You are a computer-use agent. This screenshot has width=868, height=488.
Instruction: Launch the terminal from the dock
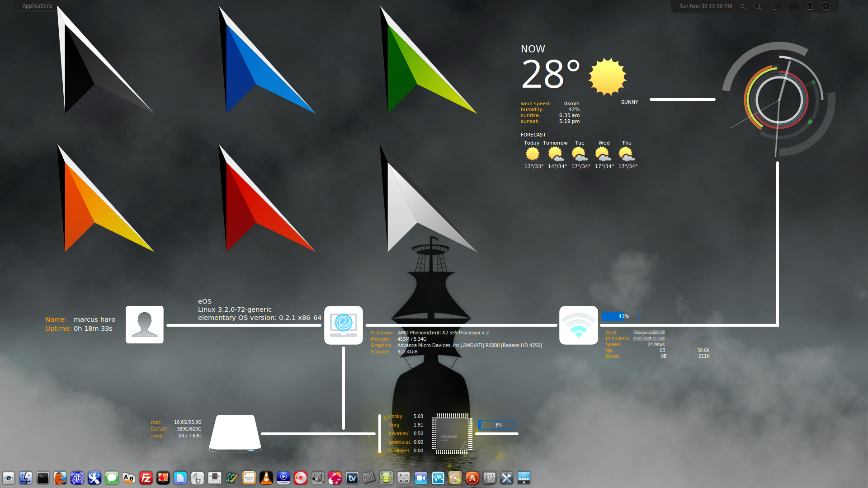pyautogui.click(x=43, y=478)
